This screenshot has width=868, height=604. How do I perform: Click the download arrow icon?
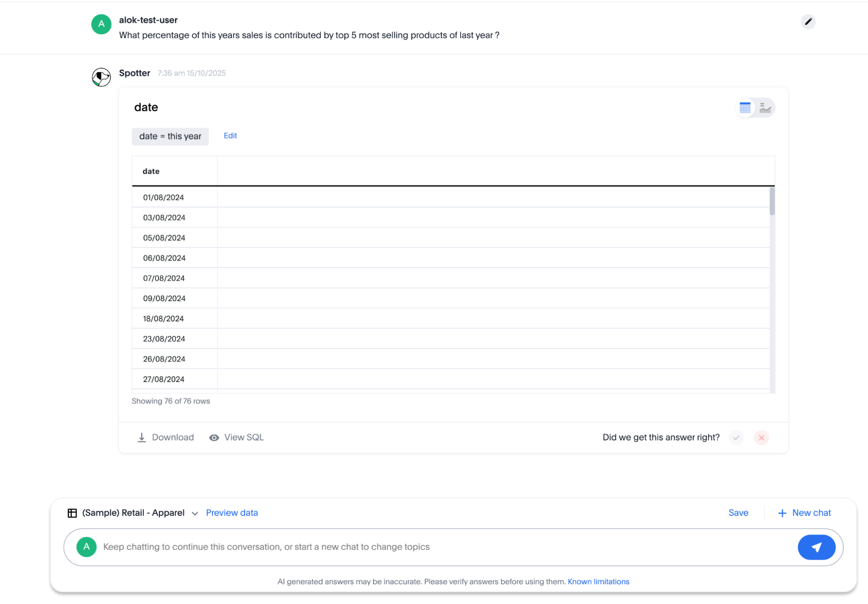point(142,437)
